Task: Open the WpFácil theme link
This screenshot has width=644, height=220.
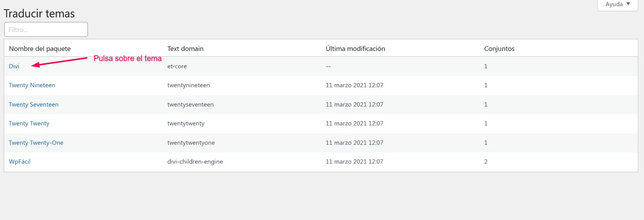Action: coord(20,162)
